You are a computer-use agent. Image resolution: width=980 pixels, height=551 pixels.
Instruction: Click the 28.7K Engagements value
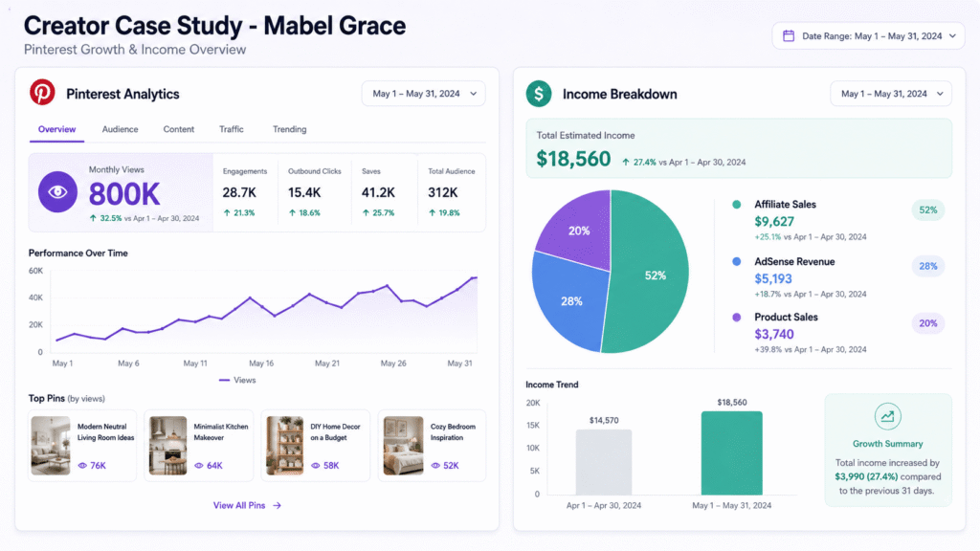click(x=239, y=192)
